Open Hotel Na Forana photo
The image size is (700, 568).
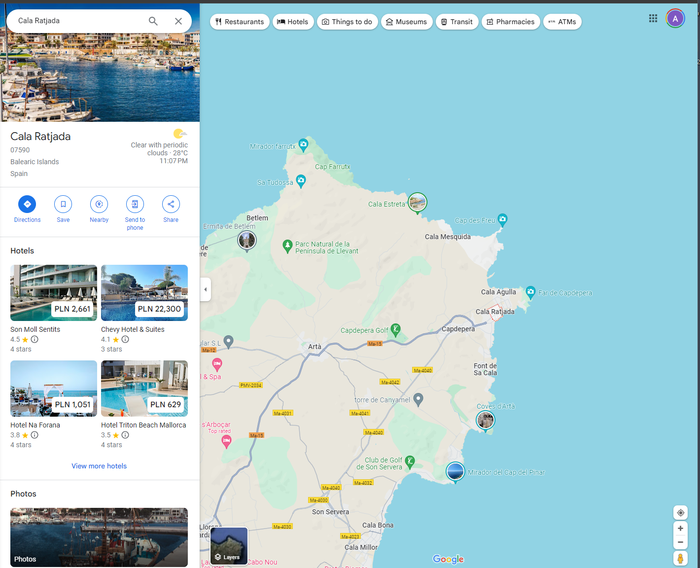coord(54,388)
